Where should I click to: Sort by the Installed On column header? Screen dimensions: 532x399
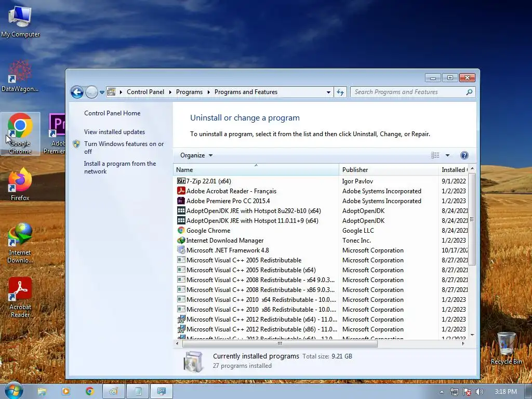[x=454, y=170]
